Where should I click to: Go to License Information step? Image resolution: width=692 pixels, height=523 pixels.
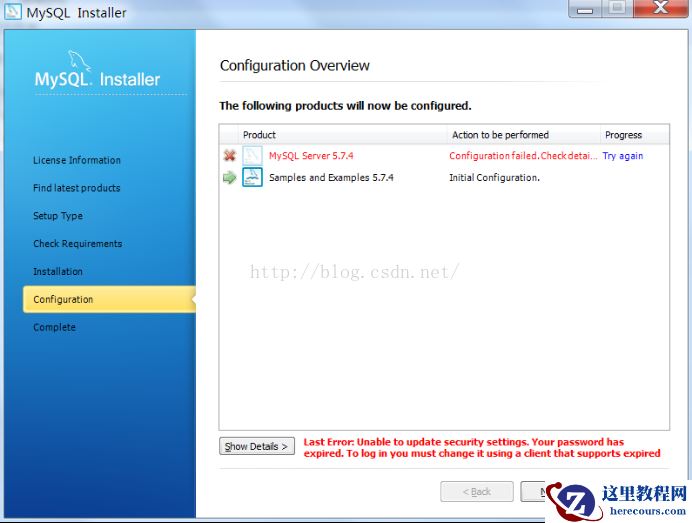77,160
